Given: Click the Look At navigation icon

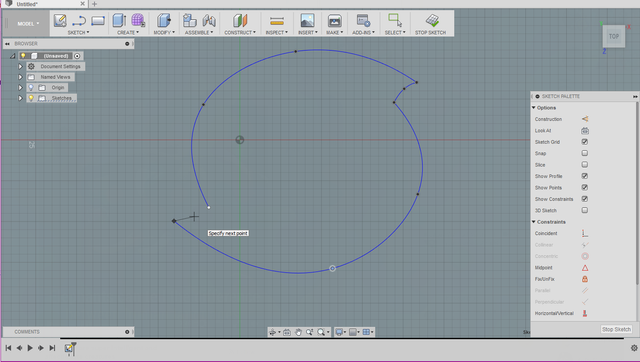Looking at the screenshot, I should [287, 332].
